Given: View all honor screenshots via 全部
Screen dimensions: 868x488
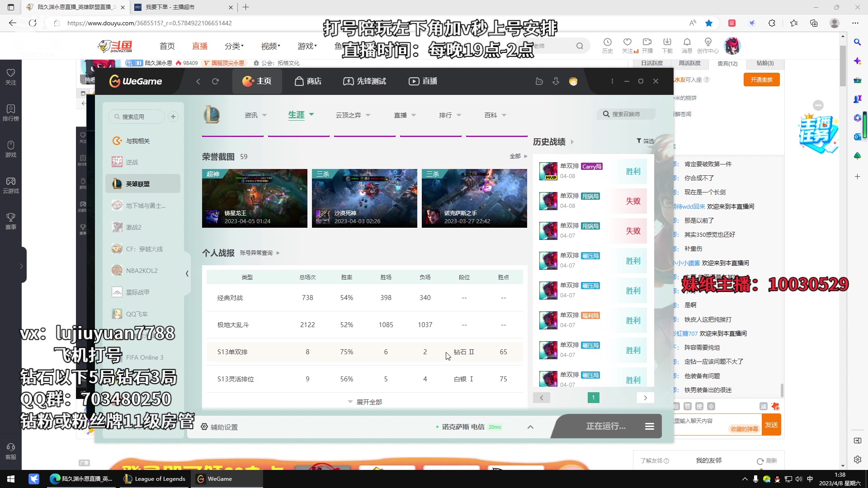Looking at the screenshot, I should 519,156.
